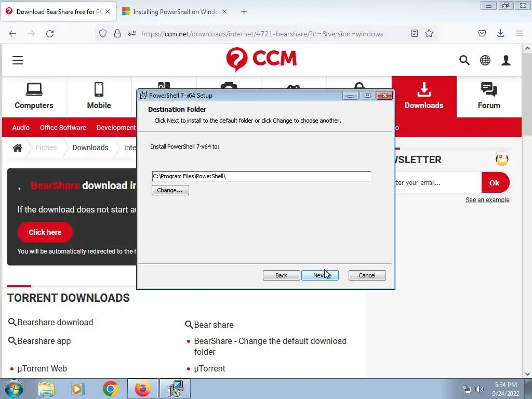Screen dimensions: 532x399
Task: Select Development category in red bar
Action: 116,128
